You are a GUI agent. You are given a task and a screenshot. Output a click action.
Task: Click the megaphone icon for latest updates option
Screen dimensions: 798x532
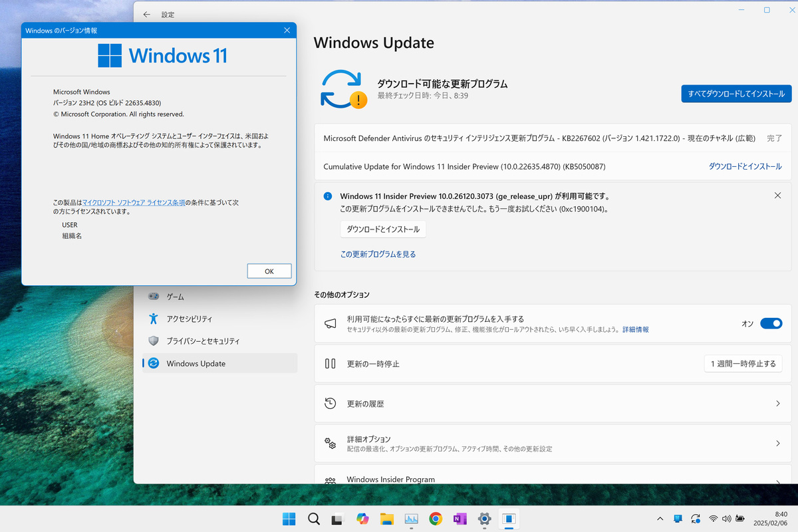click(x=331, y=323)
